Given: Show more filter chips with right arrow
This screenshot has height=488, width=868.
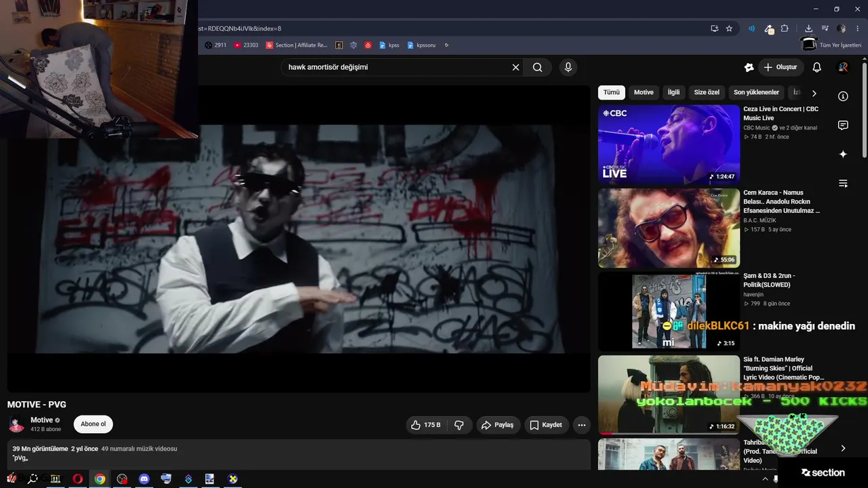Looking at the screenshot, I should [x=814, y=93].
